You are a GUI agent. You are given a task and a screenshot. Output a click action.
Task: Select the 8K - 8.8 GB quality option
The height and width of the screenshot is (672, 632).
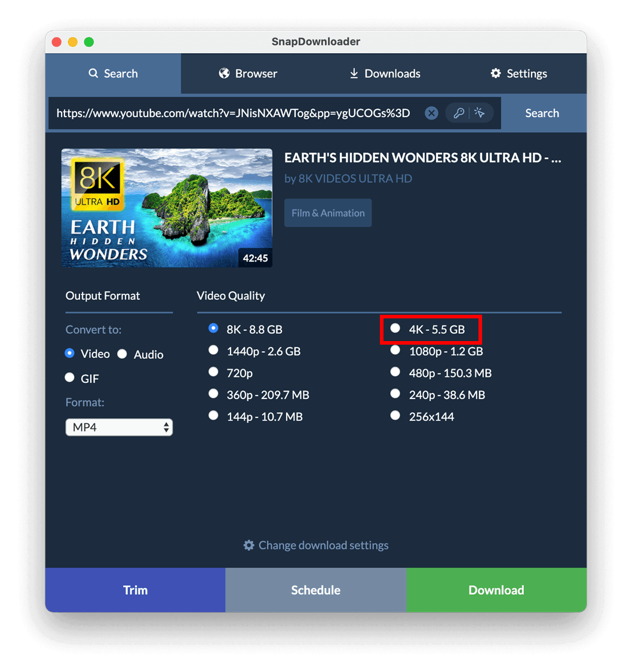click(246, 329)
